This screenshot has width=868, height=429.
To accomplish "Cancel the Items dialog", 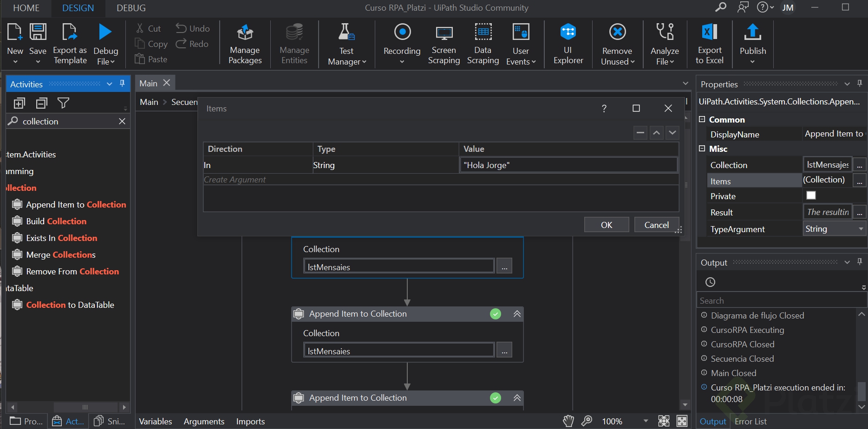I will click(657, 225).
